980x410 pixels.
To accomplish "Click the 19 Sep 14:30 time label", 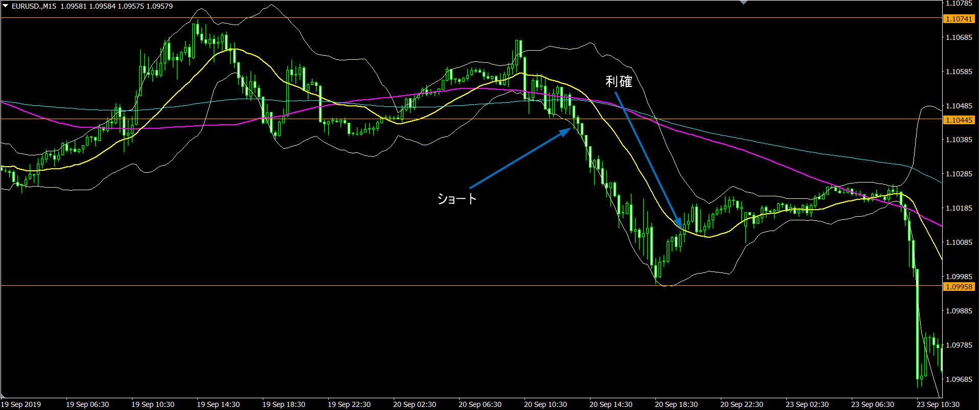I will [x=218, y=404].
